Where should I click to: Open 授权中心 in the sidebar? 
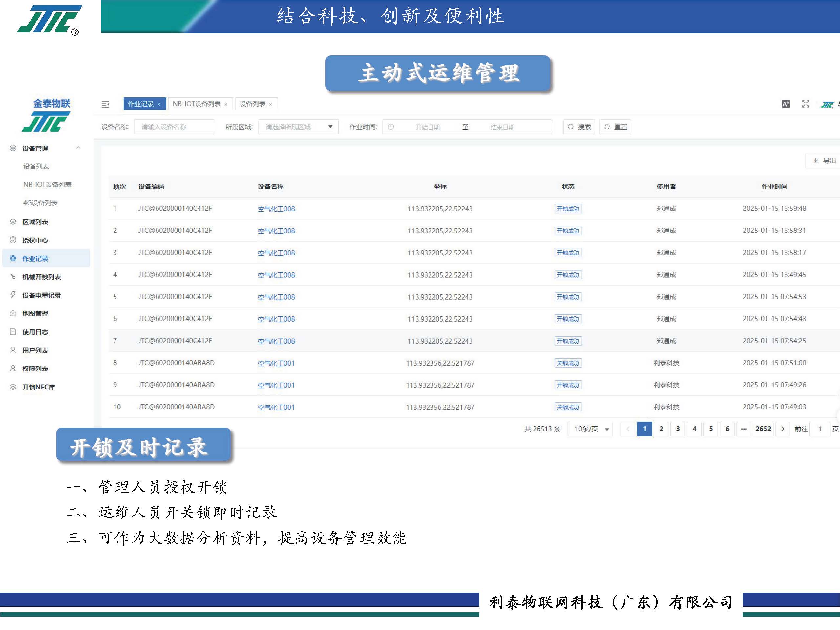click(x=35, y=240)
